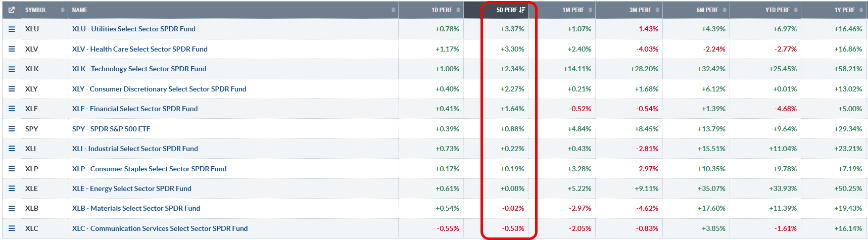
Task: Click XLV 3M value -4.03%
Action: click(x=647, y=49)
